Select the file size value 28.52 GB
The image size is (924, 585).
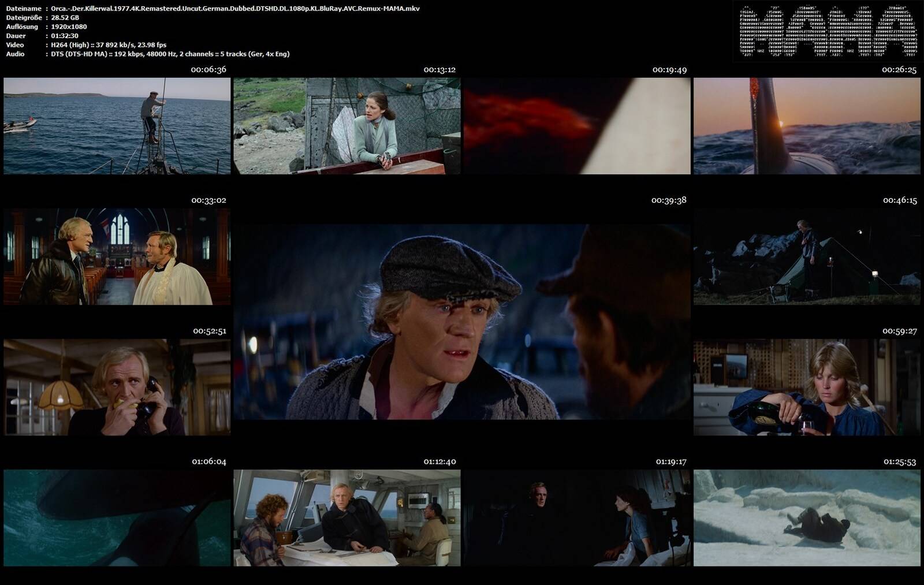[x=65, y=18]
